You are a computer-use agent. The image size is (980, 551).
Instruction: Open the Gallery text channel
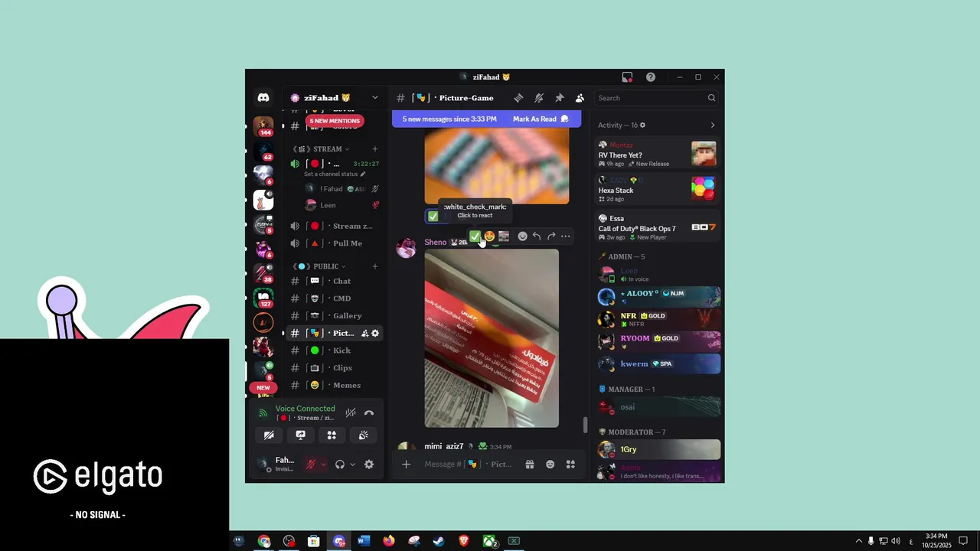click(334, 316)
